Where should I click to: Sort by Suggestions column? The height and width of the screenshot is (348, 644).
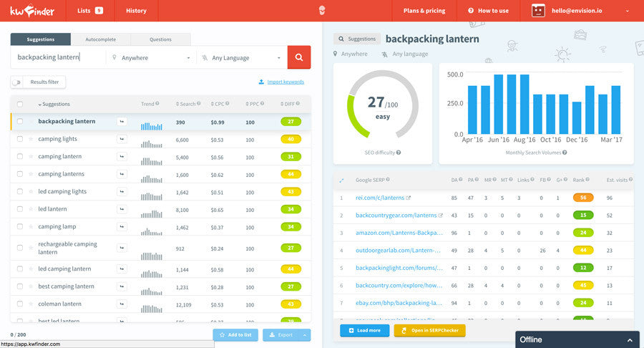(x=54, y=104)
